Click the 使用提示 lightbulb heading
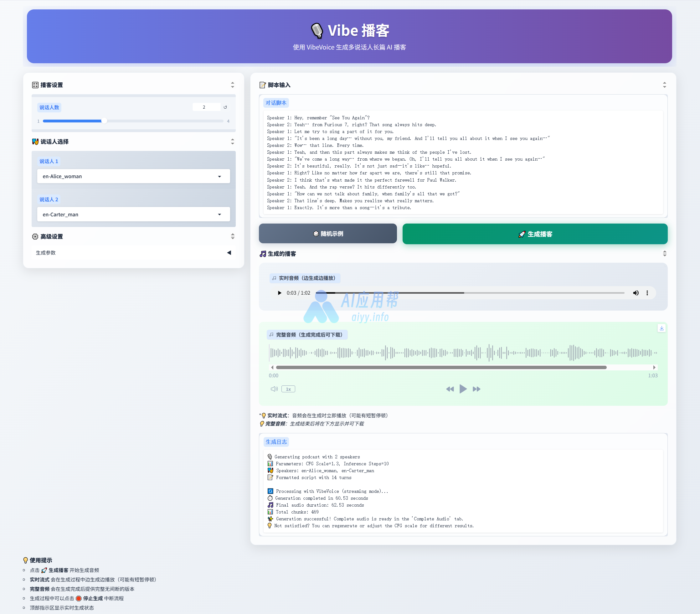 [x=38, y=560]
